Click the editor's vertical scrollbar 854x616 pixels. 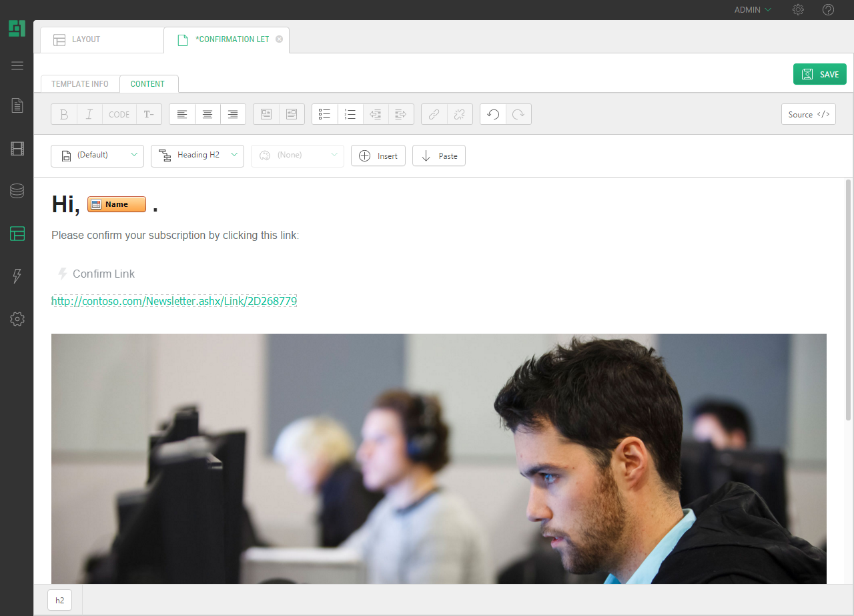tap(848, 300)
